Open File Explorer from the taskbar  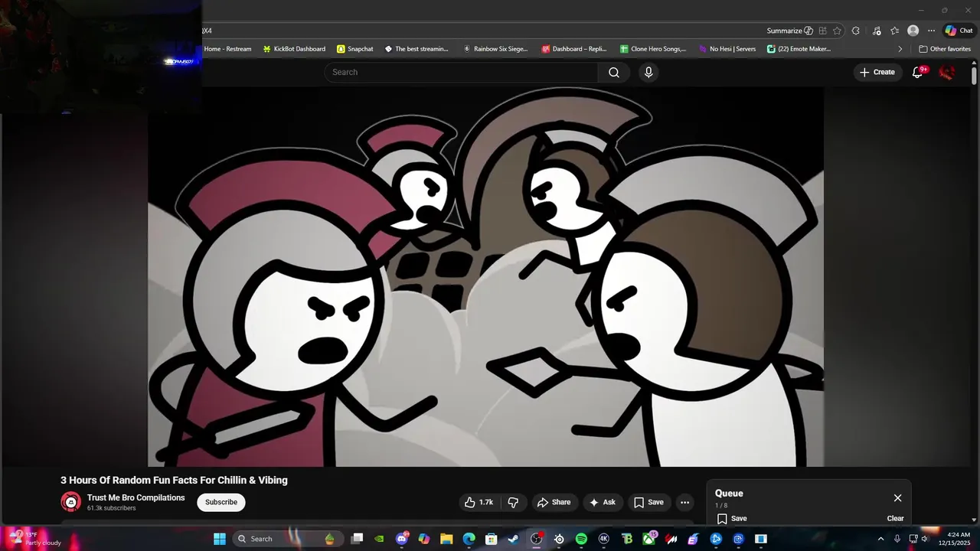(x=446, y=539)
